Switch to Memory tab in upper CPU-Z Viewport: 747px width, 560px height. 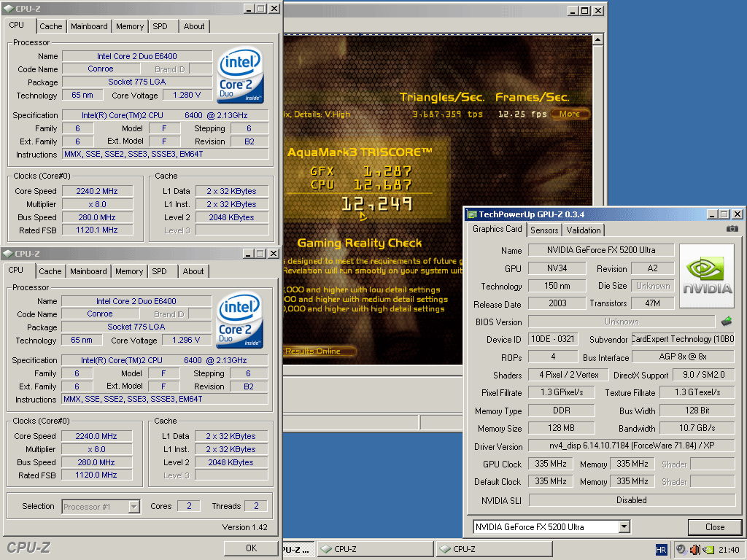[x=130, y=26]
